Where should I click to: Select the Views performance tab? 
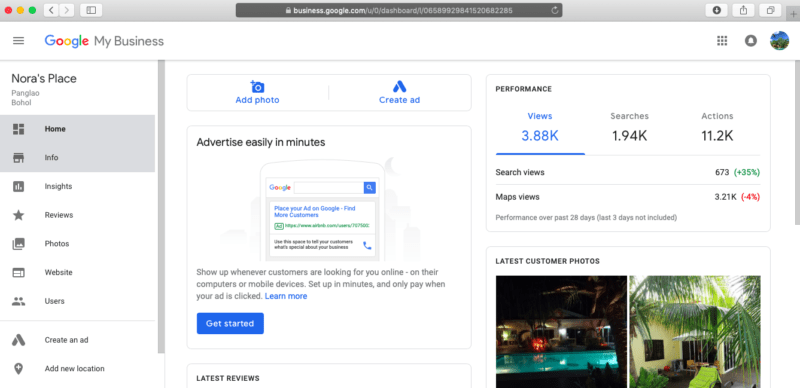[x=540, y=128]
